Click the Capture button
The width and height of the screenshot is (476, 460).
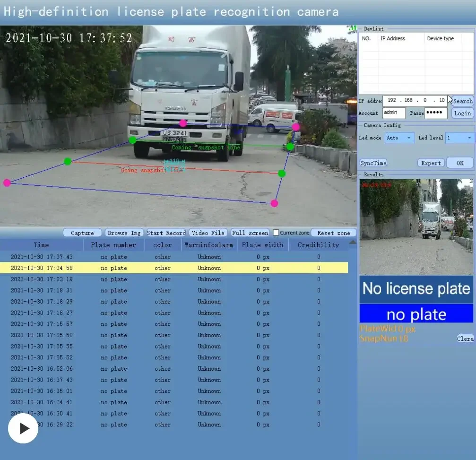[x=83, y=233]
